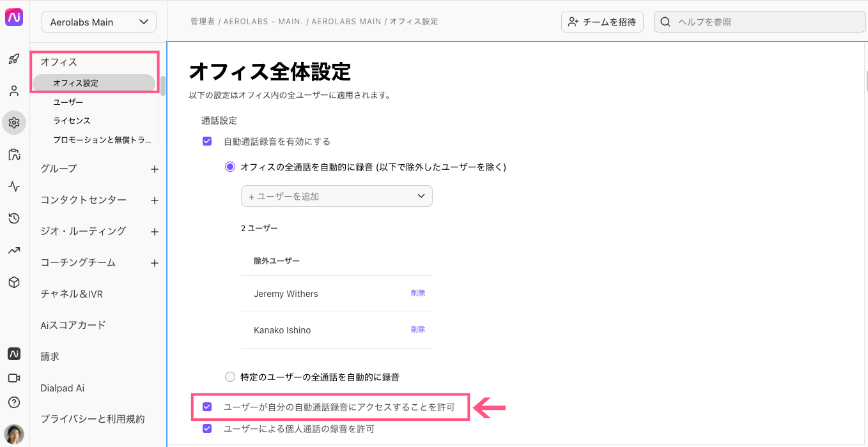Open Dialpad Ai in the sidebar
This screenshot has height=447, width=868.
click(62, 388)
